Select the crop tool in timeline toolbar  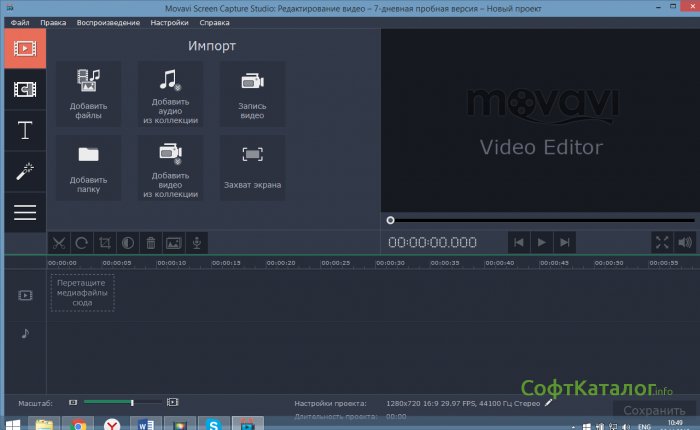coord(104,242)
